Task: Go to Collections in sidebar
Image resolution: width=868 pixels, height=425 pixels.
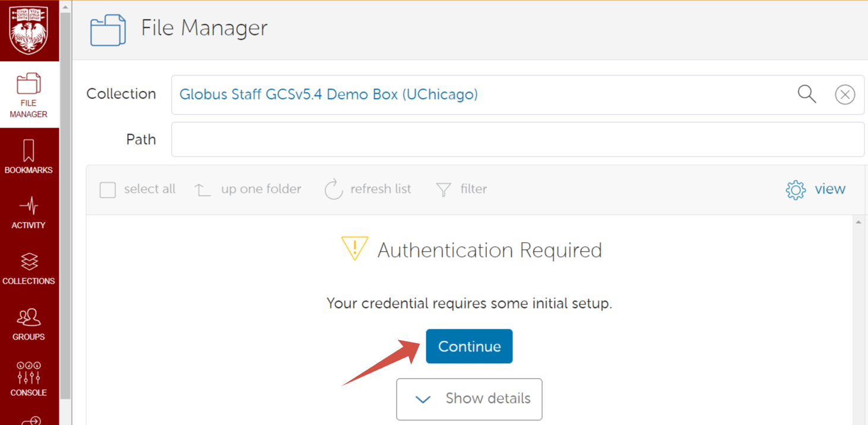Action: pyautogui.click(x=28, y=268)
